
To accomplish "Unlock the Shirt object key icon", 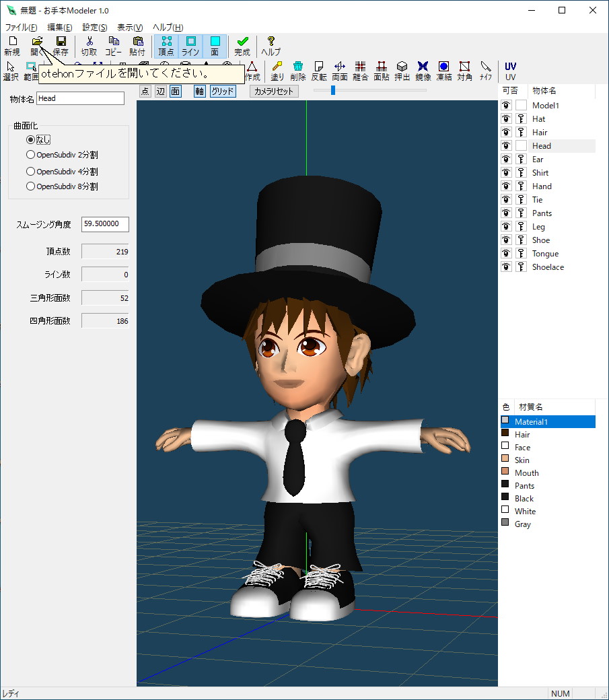I will [521, 173].
